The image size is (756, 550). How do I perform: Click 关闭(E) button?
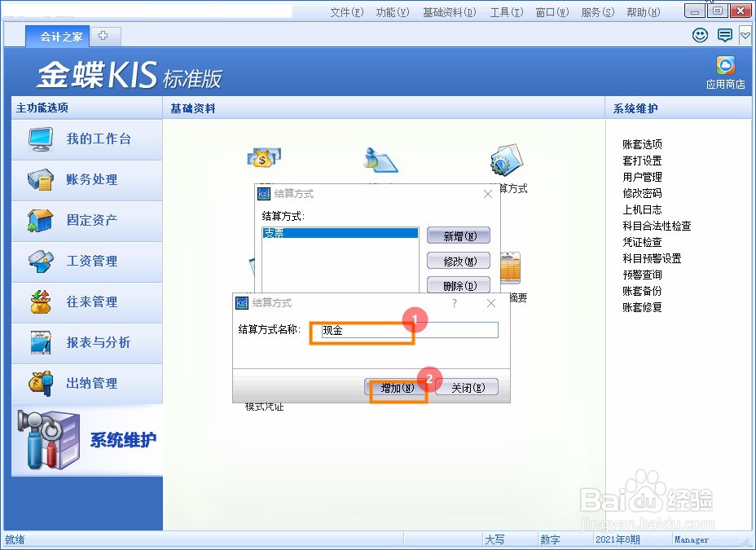click(467, 388)
